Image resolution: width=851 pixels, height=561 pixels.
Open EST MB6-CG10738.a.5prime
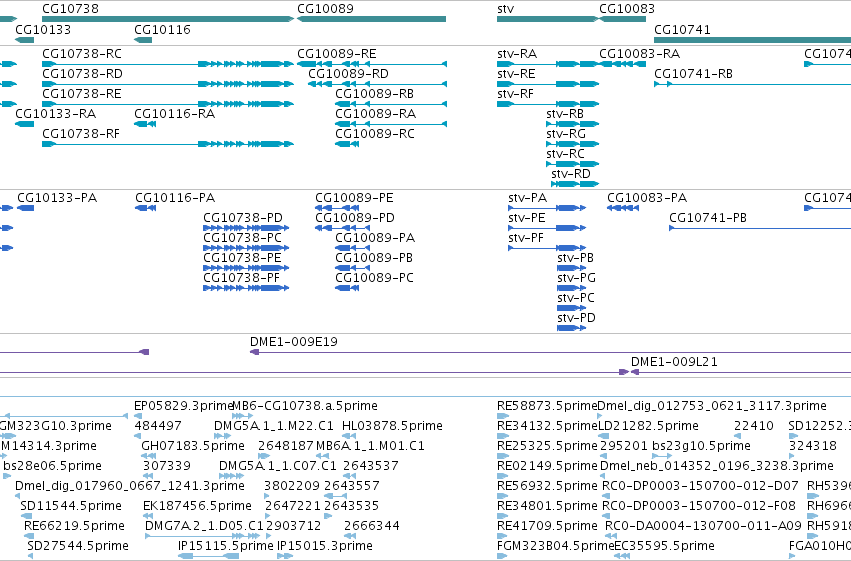(x=304, y=405)
